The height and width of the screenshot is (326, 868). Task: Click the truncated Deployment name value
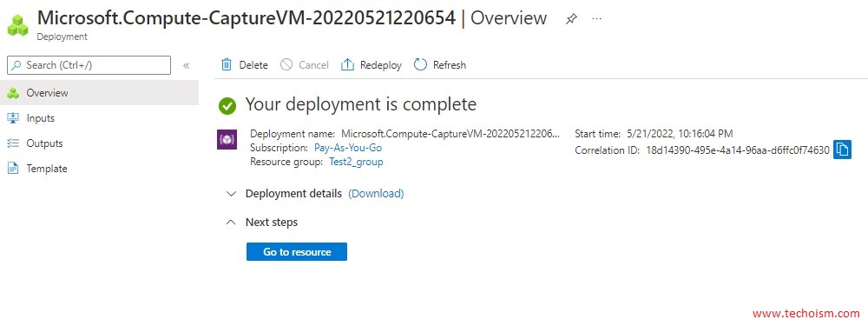coord(450,134)
